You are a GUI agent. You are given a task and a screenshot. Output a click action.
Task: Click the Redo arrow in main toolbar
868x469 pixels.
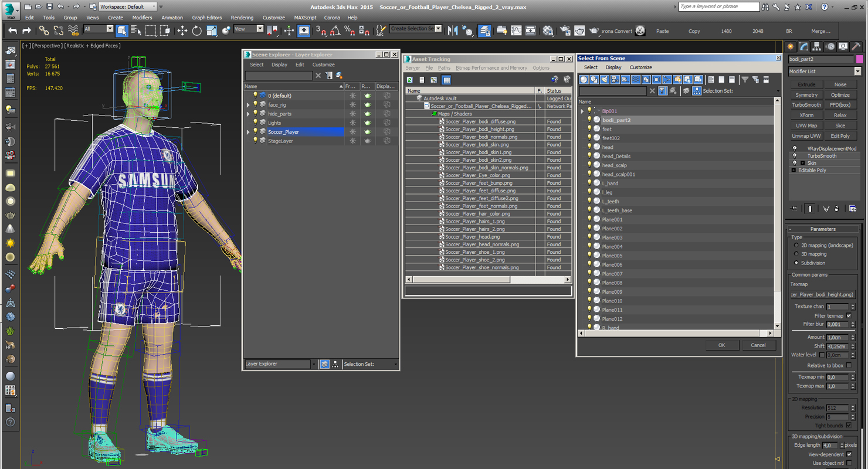click(26, 30)
